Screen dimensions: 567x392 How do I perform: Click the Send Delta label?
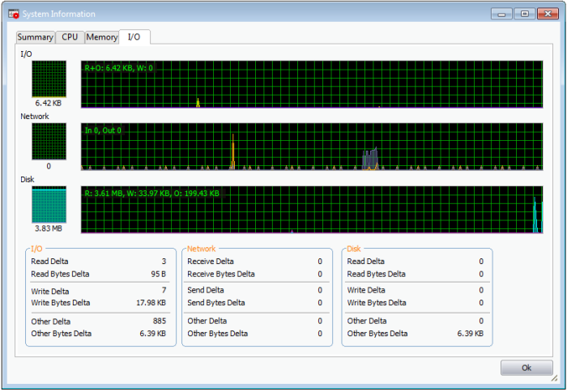click(x=206, y=290)
